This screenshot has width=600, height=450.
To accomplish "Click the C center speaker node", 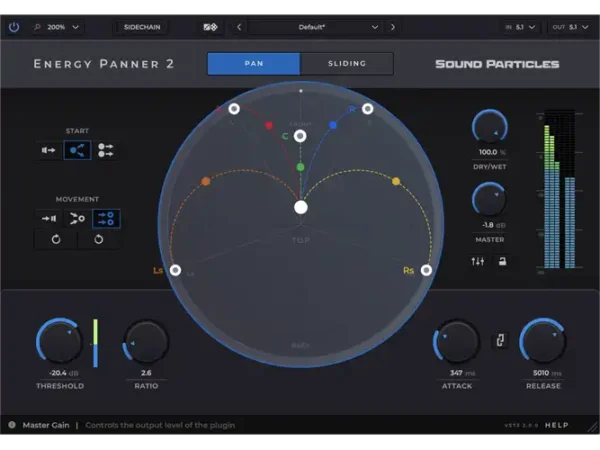I will point(300,136).
